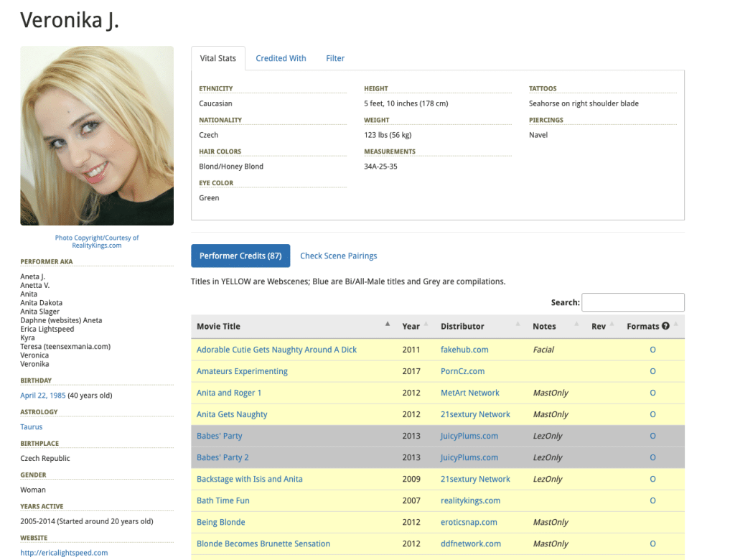Viewport: 735px width, 560px height.
Task: Open the Anita and Roger 1 title
Action: point(229,393)
